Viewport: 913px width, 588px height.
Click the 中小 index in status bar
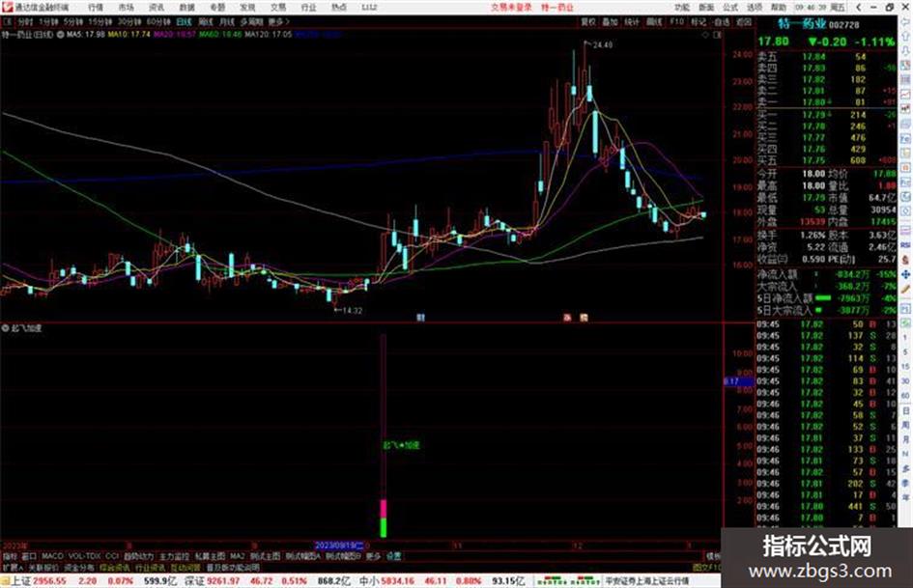click(369, 581)
